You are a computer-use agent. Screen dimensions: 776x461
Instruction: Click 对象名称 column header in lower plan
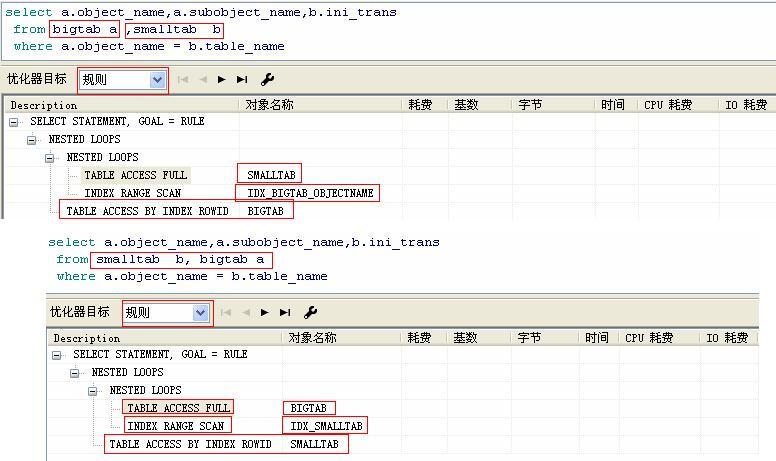point(341,338)
